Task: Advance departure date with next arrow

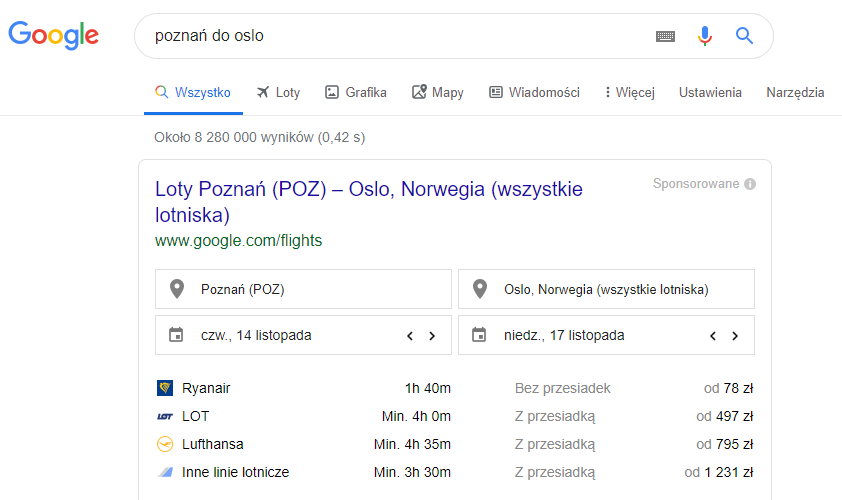Action: [x=432, y=336]
